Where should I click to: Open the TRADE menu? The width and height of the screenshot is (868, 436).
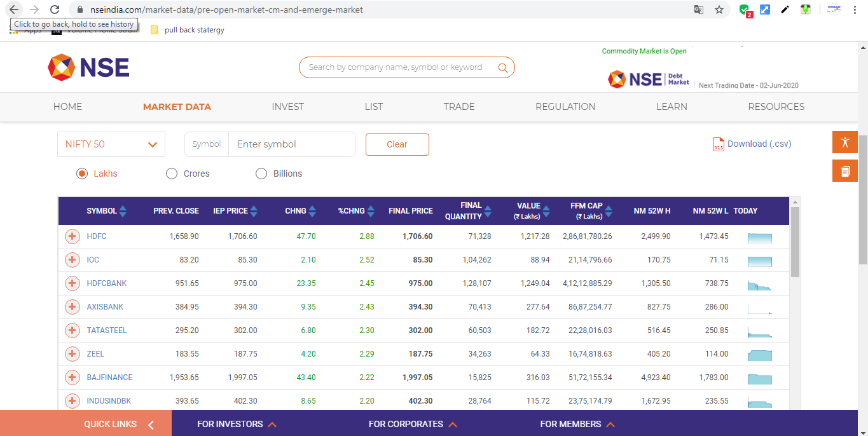pos(459,107)
